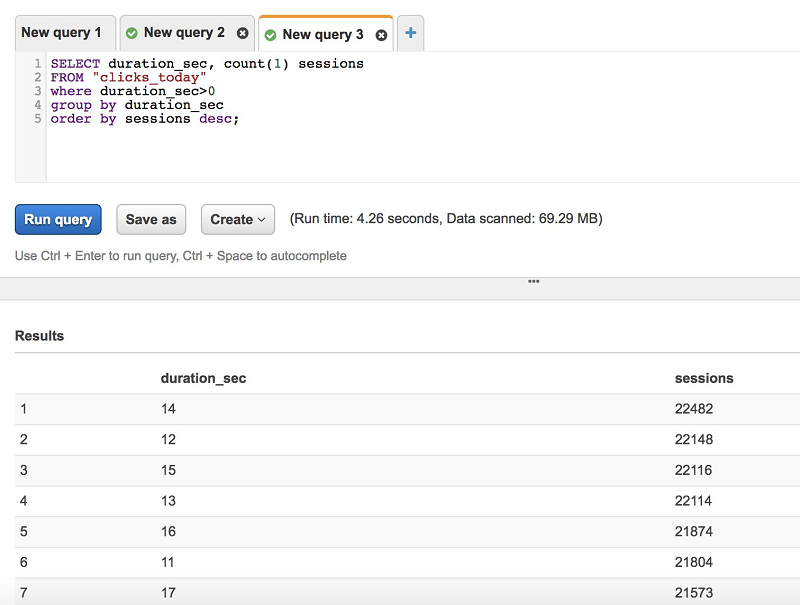Select sessions cell value 22482

click(694, 409)
